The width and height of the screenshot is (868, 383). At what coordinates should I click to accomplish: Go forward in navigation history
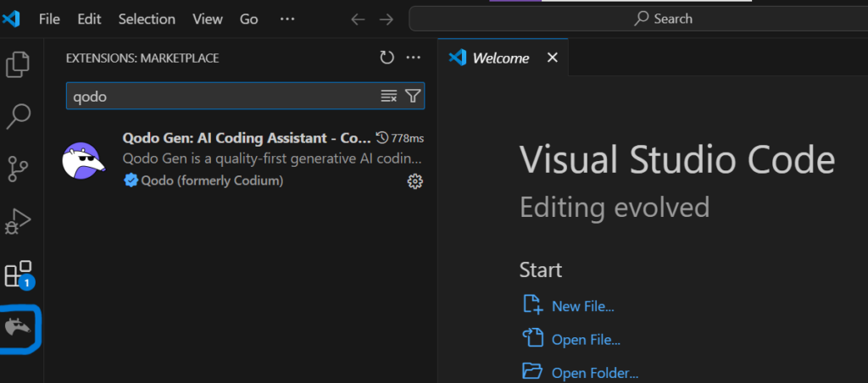(387, 19)
